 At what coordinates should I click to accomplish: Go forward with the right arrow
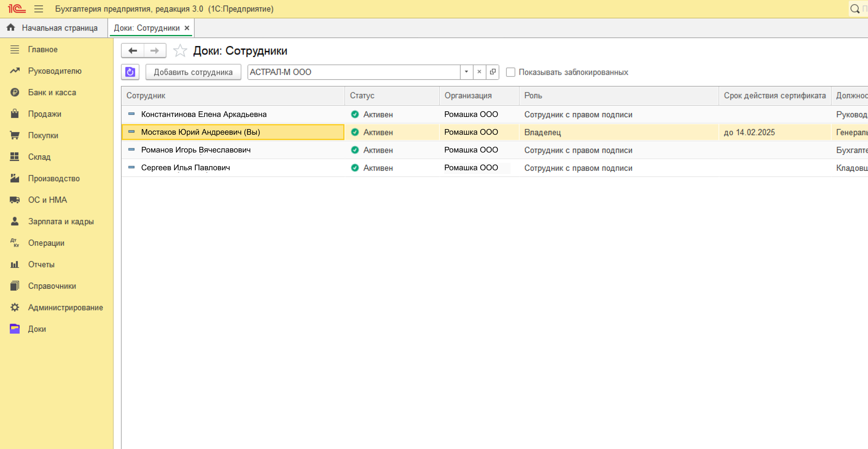tap(155, 51)
